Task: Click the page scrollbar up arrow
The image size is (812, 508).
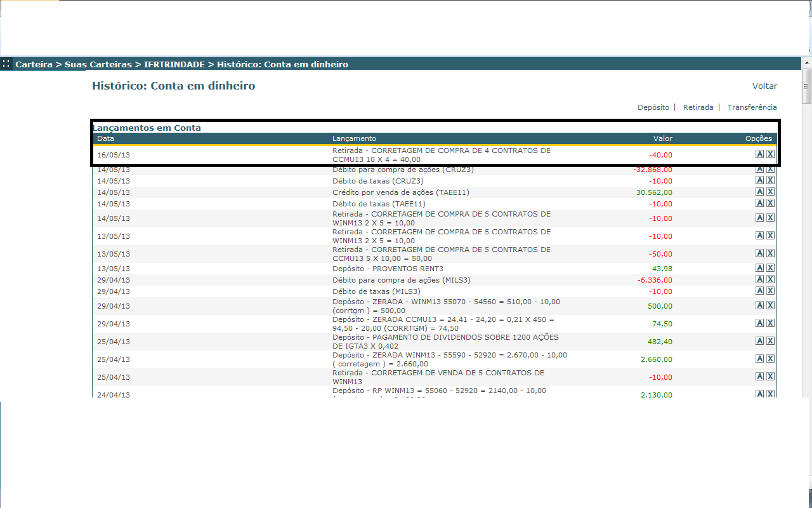Action: click(x=807, y=63)
